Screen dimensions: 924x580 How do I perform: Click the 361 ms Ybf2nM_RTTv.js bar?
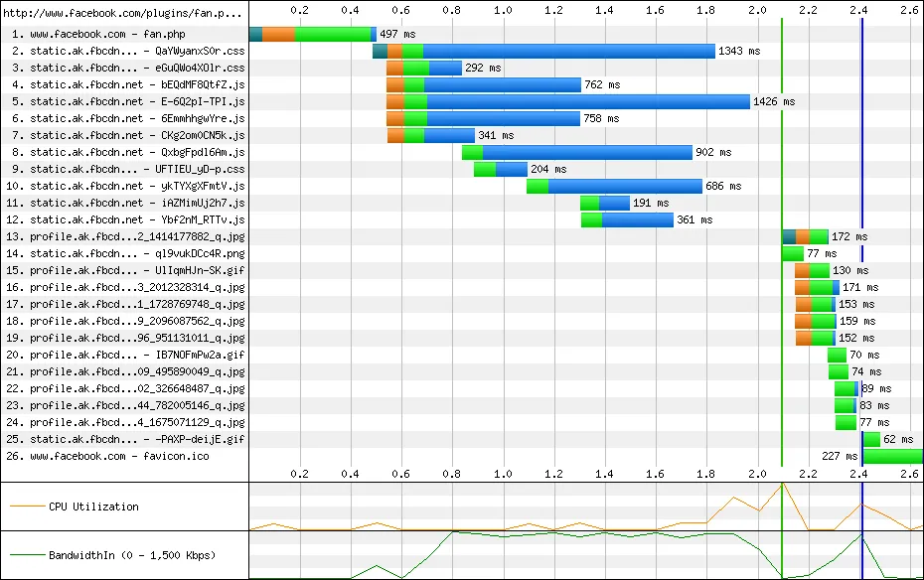[637, 219]
